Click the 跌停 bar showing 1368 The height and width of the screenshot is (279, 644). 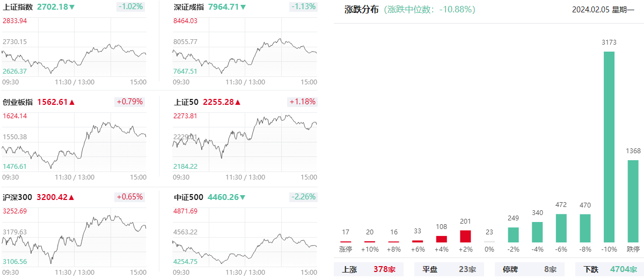point(633,201)
